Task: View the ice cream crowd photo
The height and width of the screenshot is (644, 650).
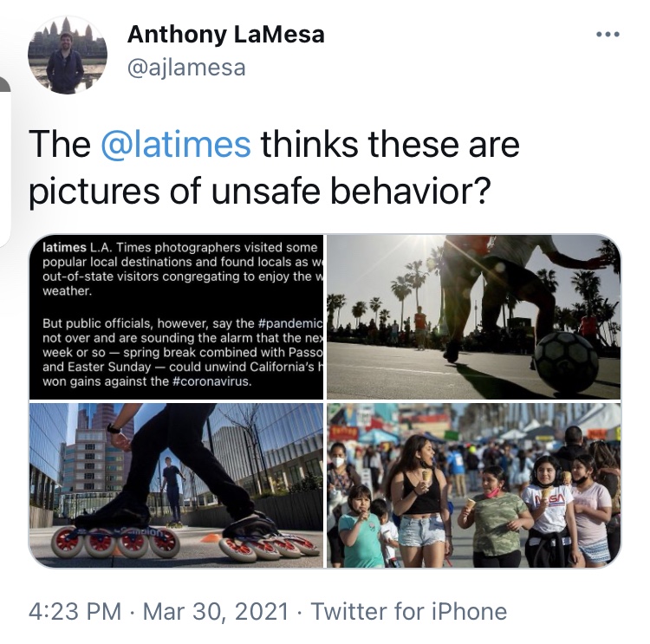Action: pos(474,485)
